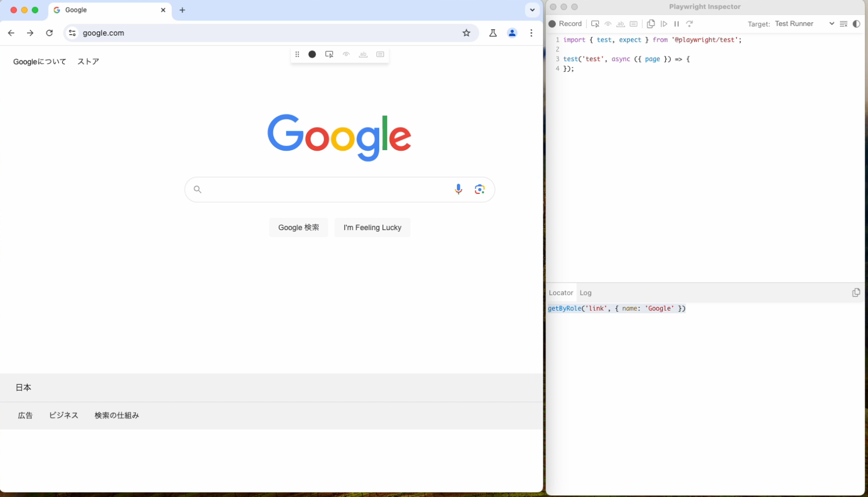Search by image with the lens icon
This screenshot has height=497, width=868.
pyautogui.click(x=480, y=189)
